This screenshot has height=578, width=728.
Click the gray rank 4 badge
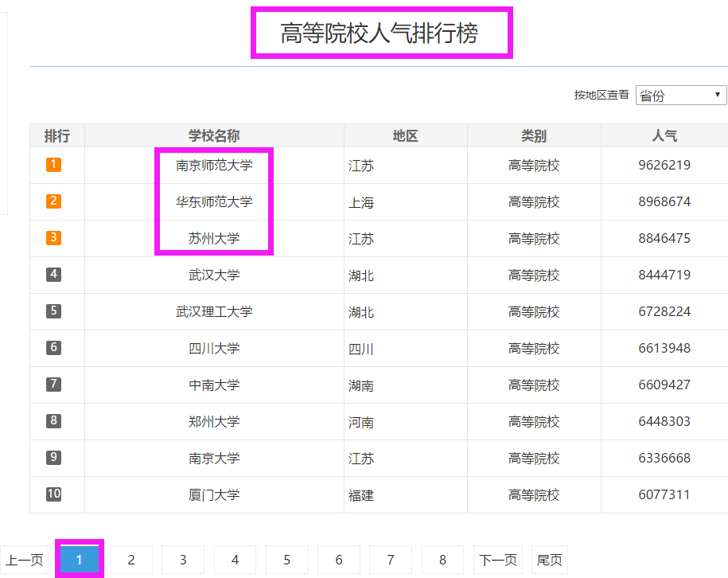54,274
